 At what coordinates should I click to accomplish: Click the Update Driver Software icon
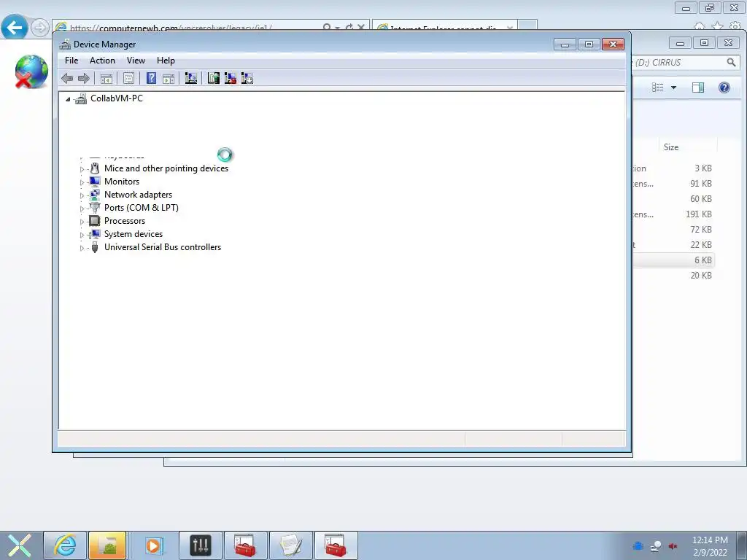pyautogui.click(x=214, y=78)
